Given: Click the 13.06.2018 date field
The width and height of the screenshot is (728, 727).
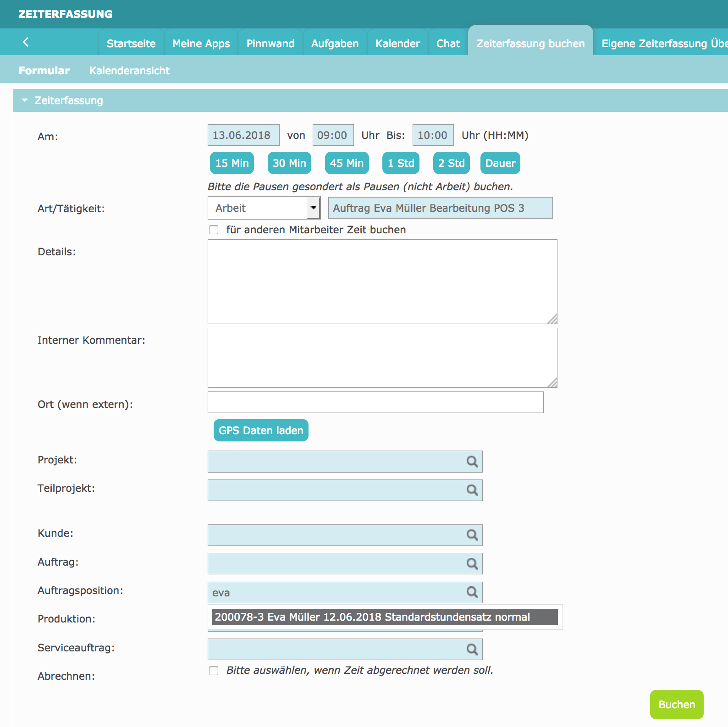Looking at the screenshot, I should tap(243, 135).
